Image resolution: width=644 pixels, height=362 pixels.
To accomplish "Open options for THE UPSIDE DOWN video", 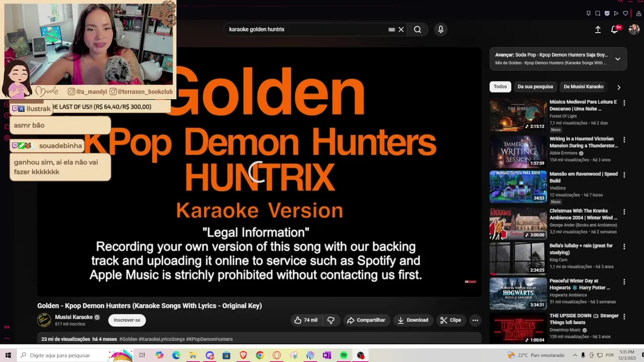I will tap(624, 317).
